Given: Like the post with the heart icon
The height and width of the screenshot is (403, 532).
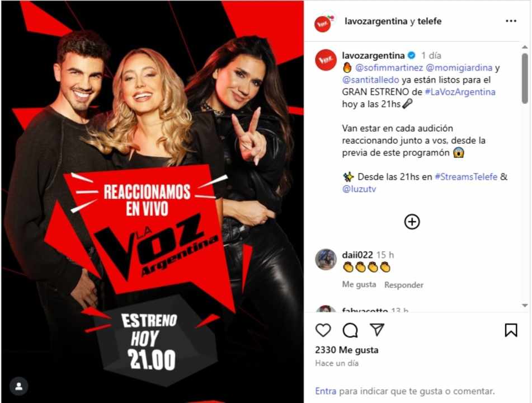Looking at the screenshot, I should (323, 330).
